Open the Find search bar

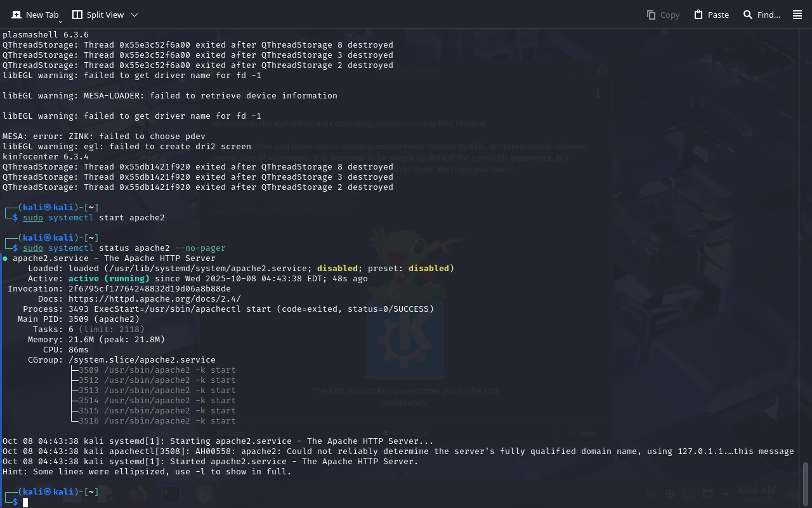click(x=761, y=15)
